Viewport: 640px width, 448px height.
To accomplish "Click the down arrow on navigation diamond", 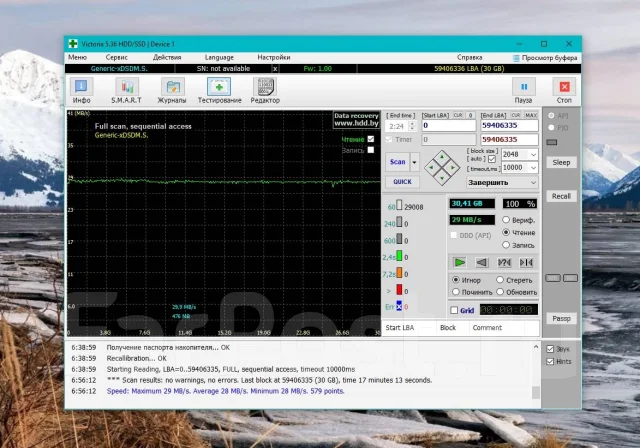I will 442,178.
